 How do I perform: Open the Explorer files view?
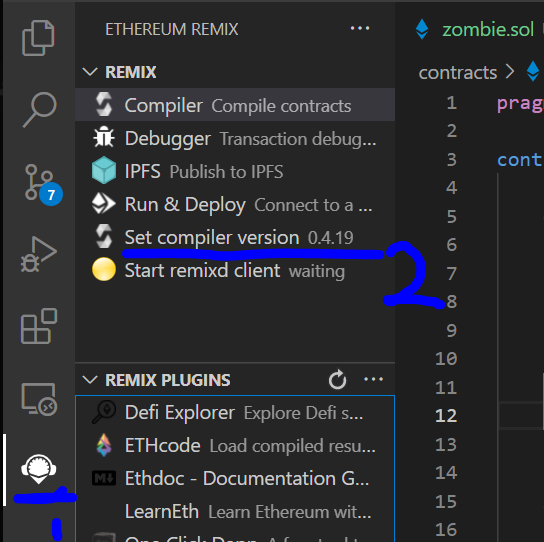38,37
